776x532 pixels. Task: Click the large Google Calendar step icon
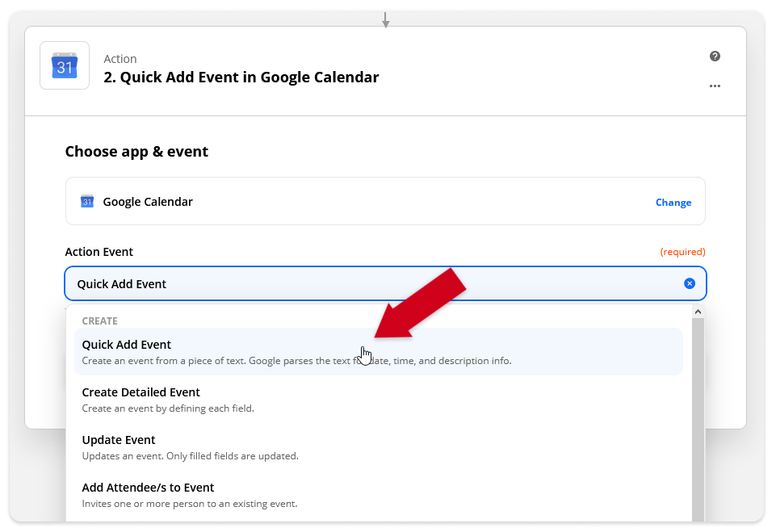click(65, 65)
